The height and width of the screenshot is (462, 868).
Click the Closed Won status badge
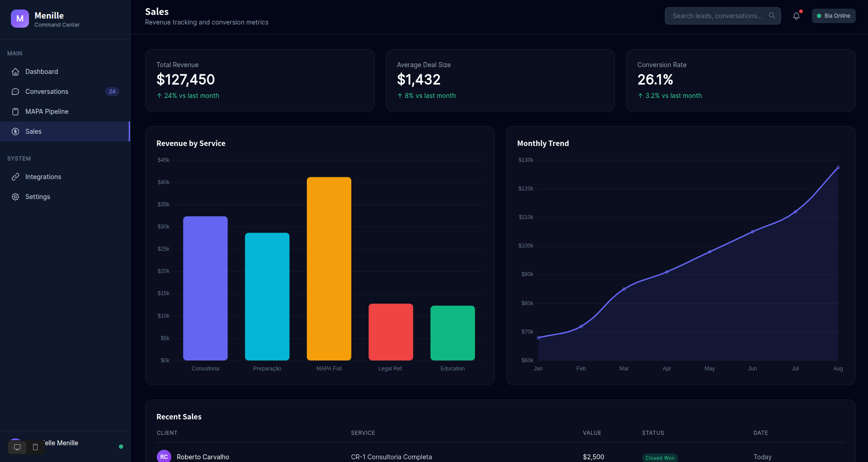tap(660, 458)
